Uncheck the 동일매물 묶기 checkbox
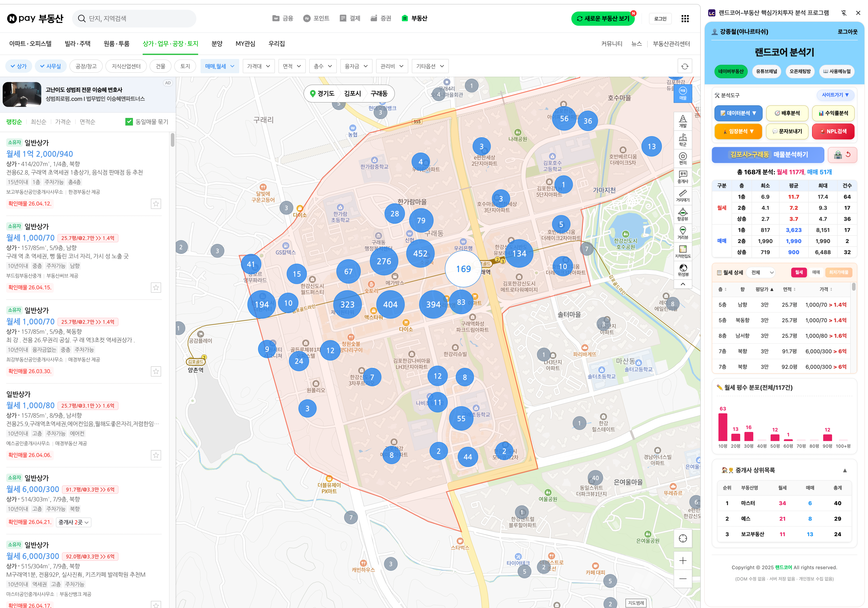Screen dimensions: 868x608 point(129,122)
